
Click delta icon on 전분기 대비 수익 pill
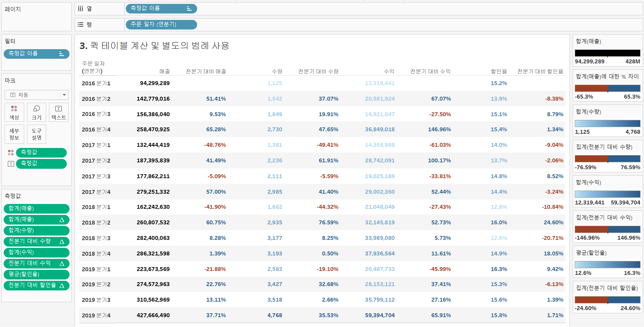pyautogui.click(x=62, y=263)
